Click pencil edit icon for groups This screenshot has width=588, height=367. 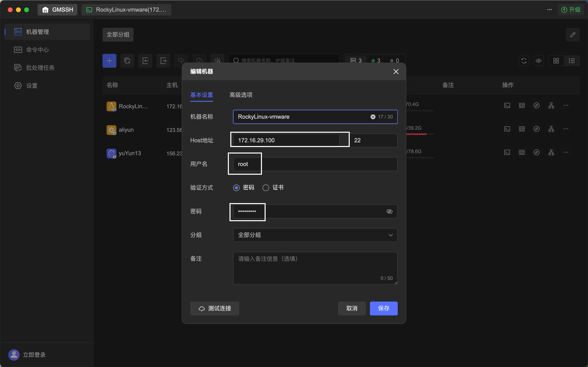point(573,35)
